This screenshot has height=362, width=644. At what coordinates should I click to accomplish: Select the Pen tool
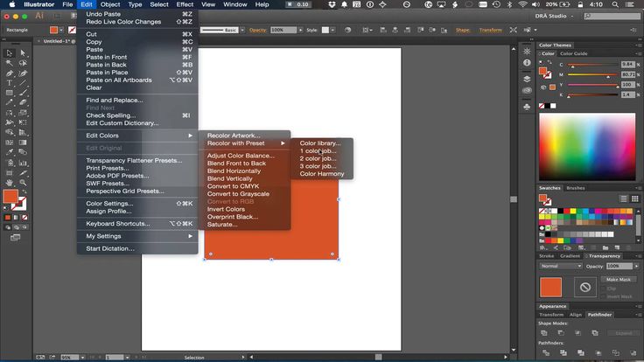click(9, 73)
